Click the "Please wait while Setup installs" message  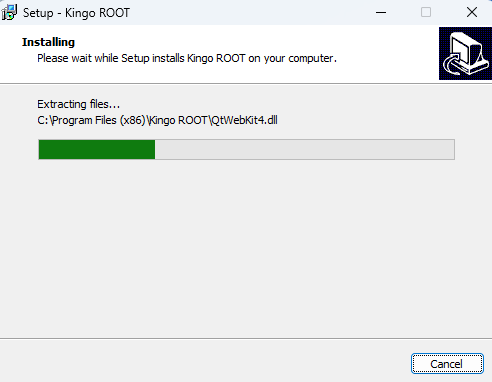(187, 58)
